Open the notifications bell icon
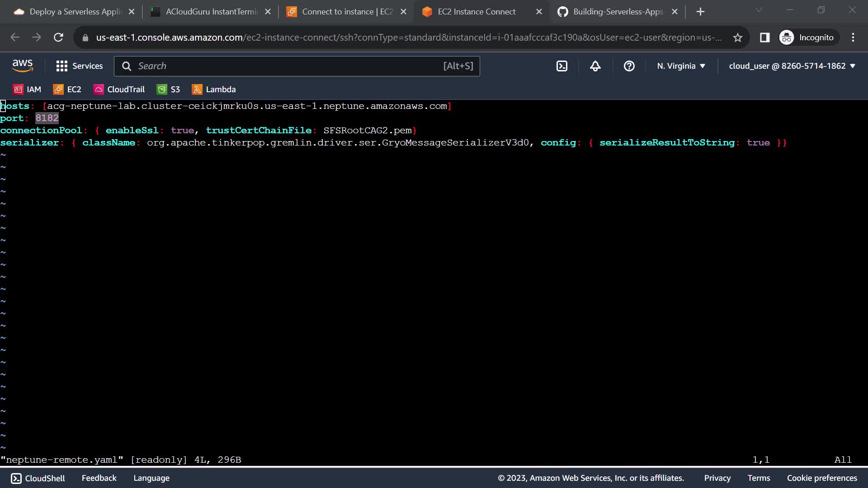Viewport: 868px width, 488px height. click(x=595, y=66)
